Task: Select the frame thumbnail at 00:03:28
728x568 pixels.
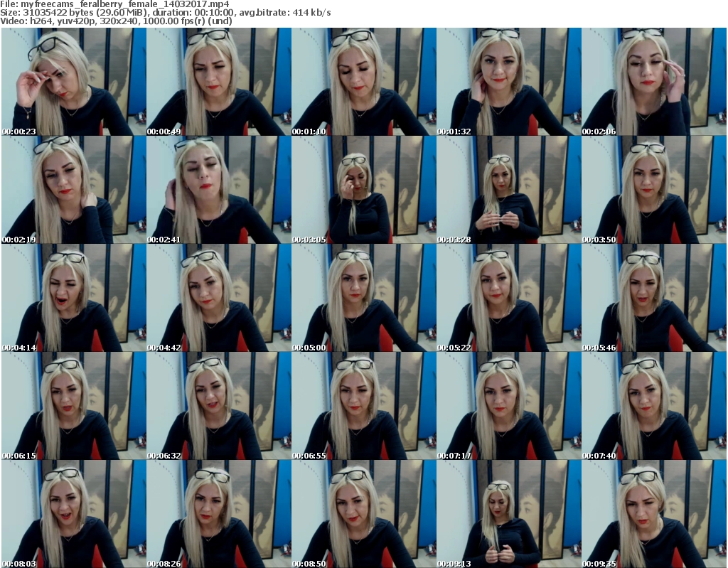Action: tap(509, 190)
